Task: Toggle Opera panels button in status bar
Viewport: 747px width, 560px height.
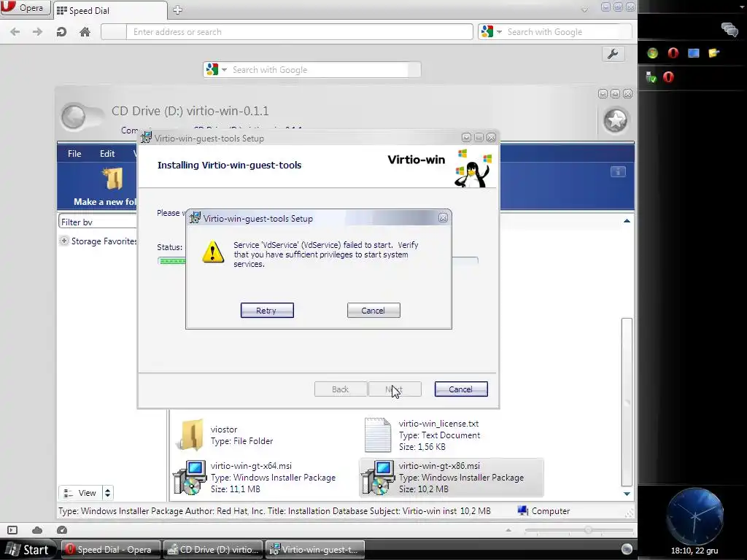Action: (x=12, y=530)
